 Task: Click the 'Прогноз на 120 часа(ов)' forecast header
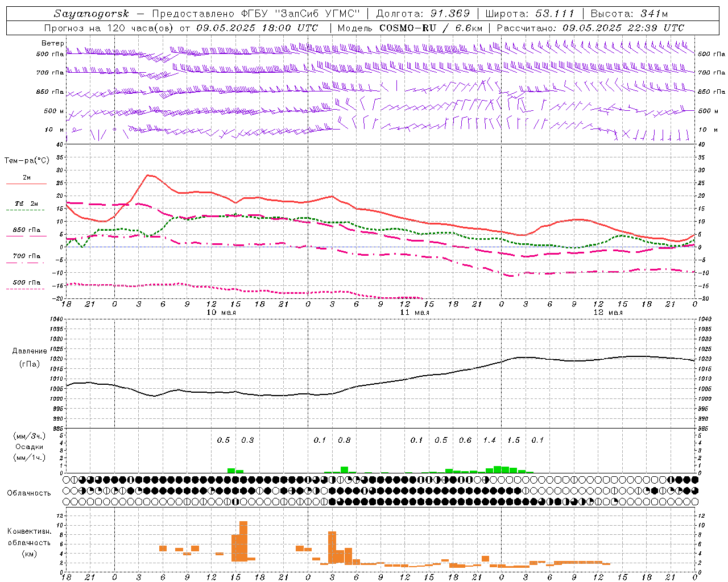click(109, 28)
